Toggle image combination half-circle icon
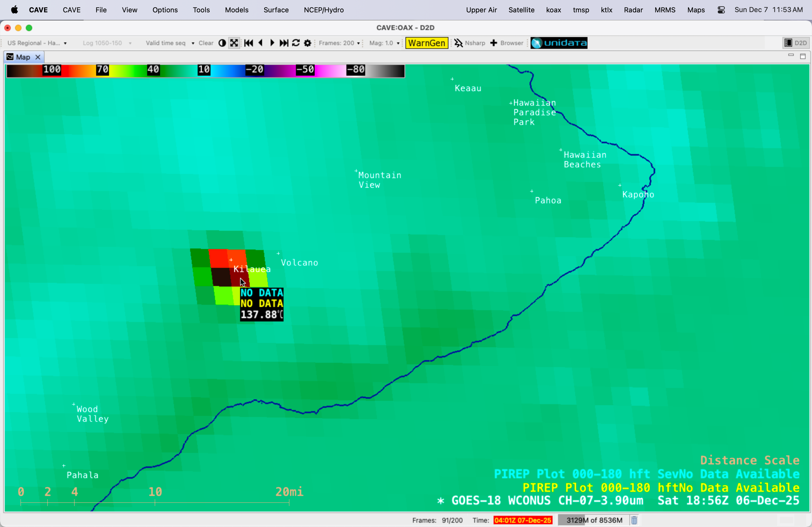812x527 pixels. (x=222, y=43)
